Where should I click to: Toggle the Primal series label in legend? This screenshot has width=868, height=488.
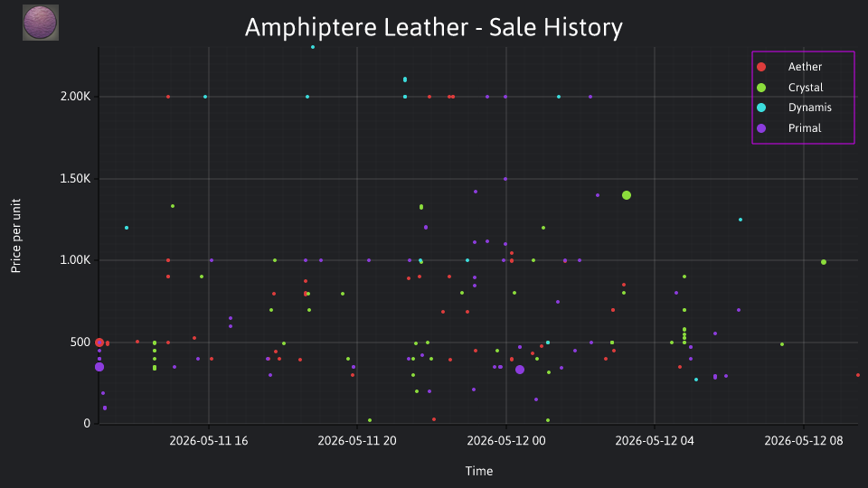[805, 128]
